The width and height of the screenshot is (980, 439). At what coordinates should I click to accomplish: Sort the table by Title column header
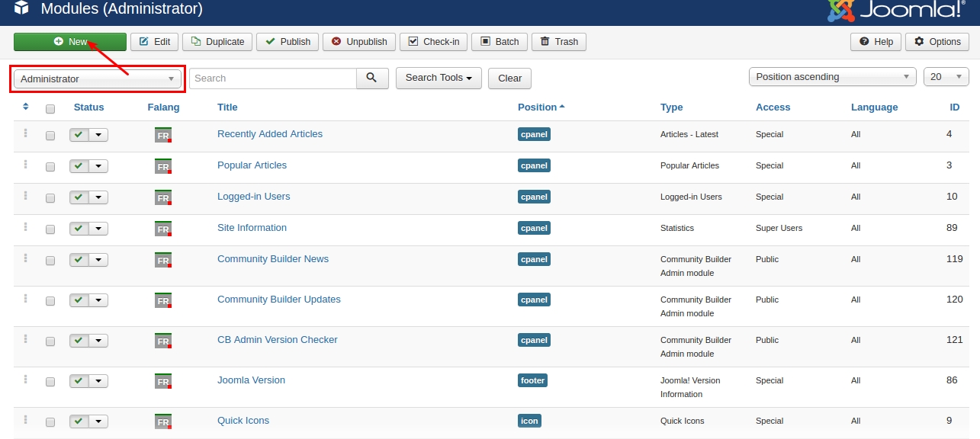pyautogui.click(x=227, y=107)
